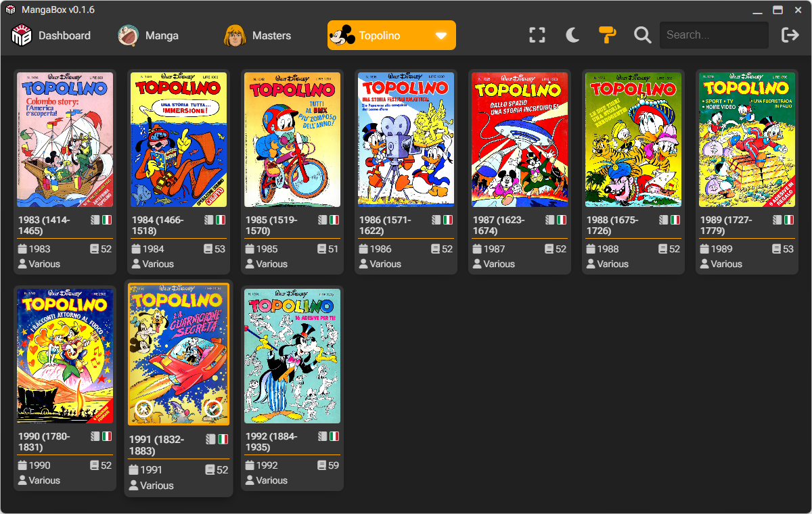Click the calendar icon beside year 1983
Viewport: 812px width, 514px height.
click(x=22, y=249)
